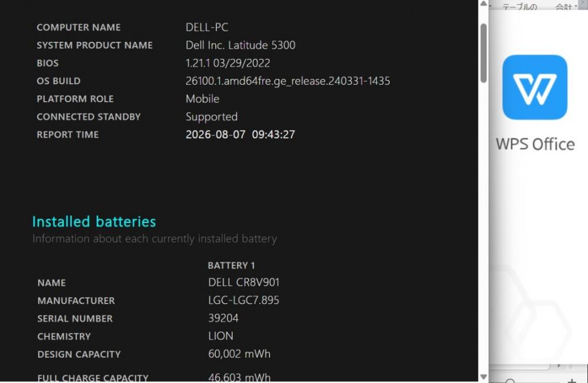Click the BIOS label
The image size is (588, 383).
click(x=48, y=63)
